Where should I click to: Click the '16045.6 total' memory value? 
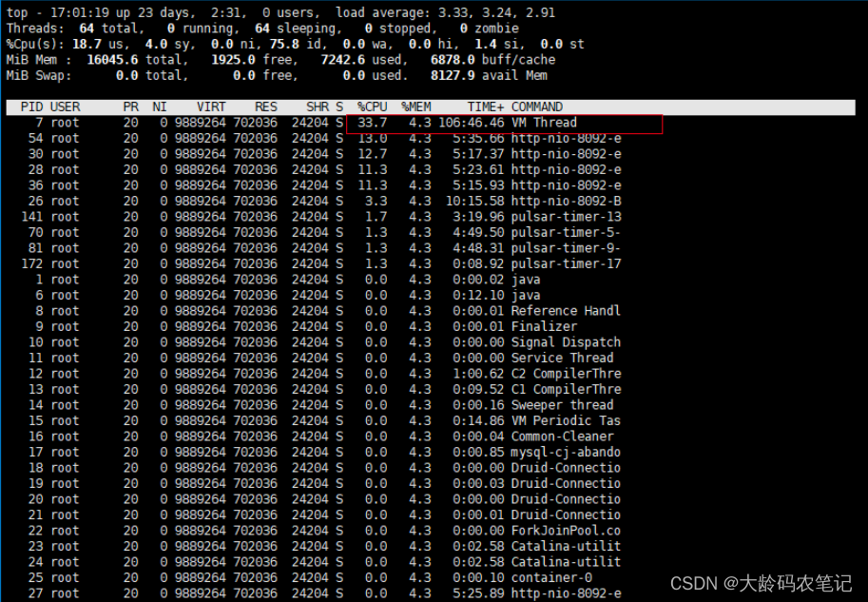[134, 60]
